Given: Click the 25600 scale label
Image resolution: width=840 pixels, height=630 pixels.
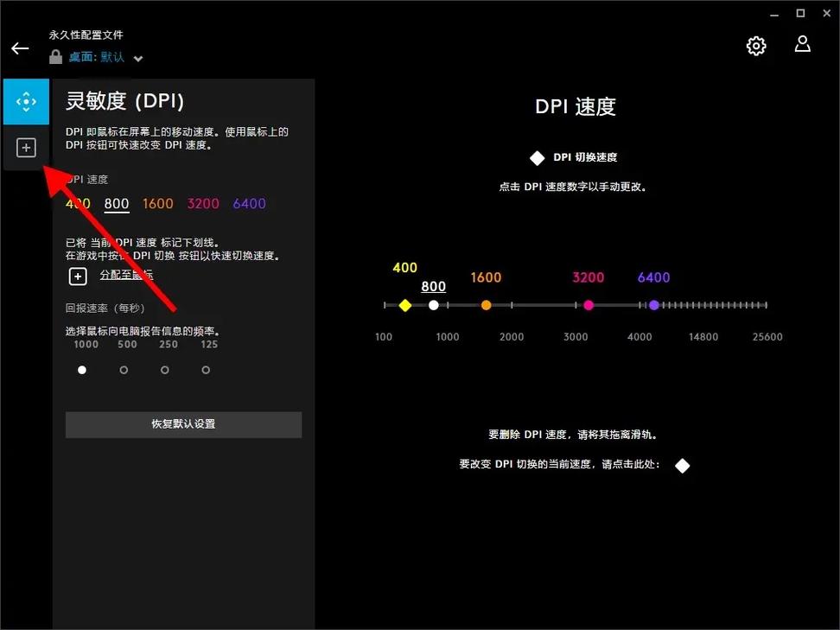Looking at the screenshot, I should pyautogui.click(x=767, y=337).
